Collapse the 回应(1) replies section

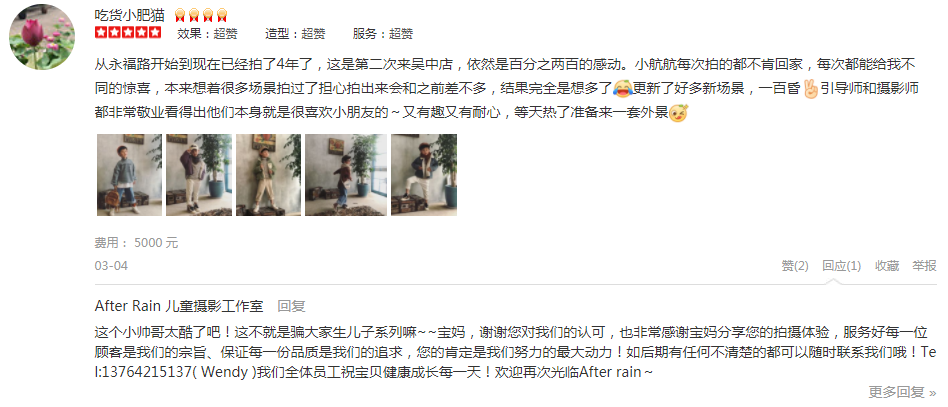pyautogui.click(x=841, y=265)
